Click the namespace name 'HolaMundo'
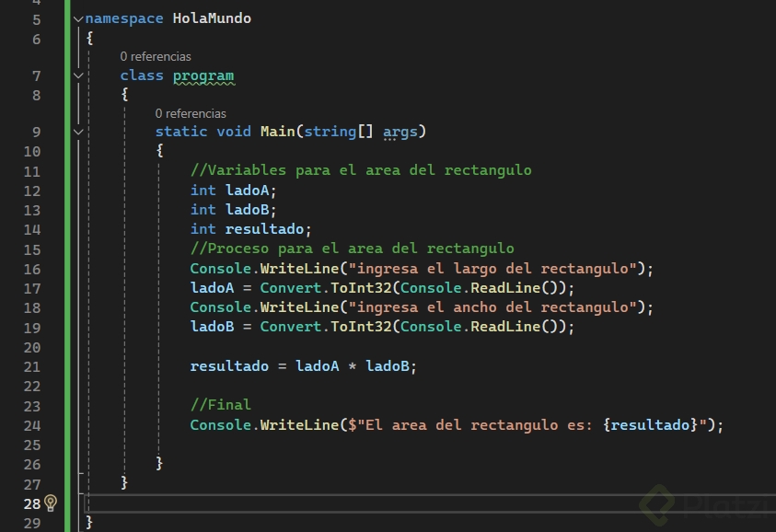The height and width of the screenshot is (532, 776). click(212, 18)
